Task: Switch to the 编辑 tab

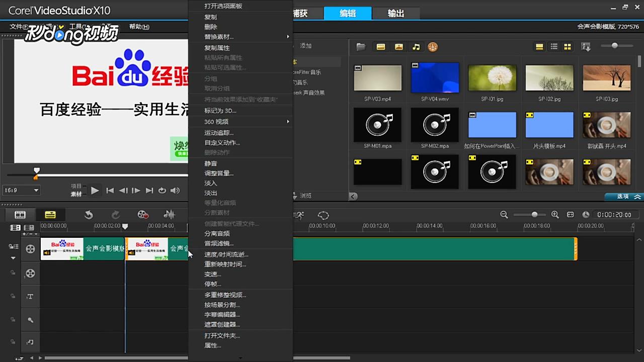Action: click(x=348, y=14)
